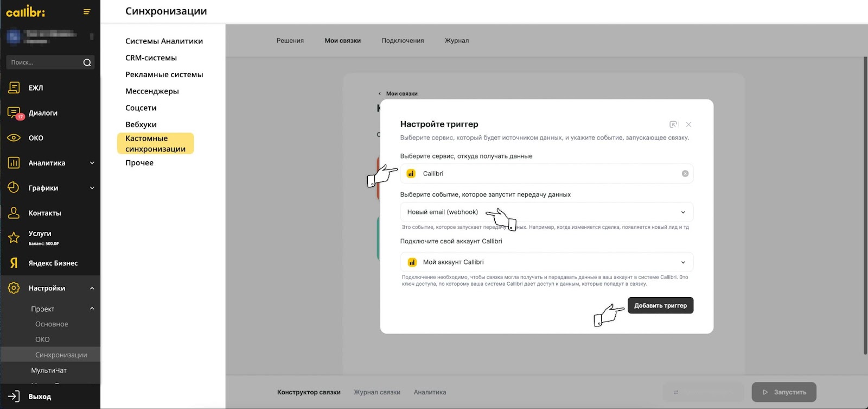Open the service selector showing Callibri

(547, 173)
